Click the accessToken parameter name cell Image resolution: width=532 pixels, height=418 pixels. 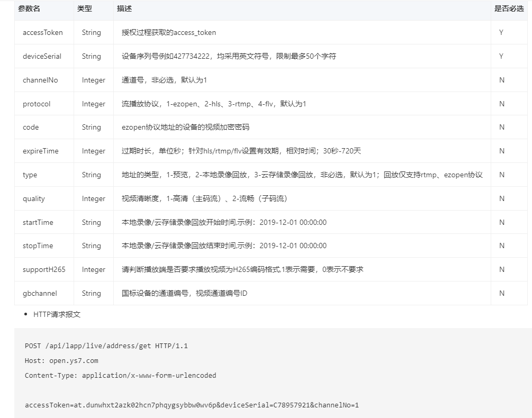point(43,33)
